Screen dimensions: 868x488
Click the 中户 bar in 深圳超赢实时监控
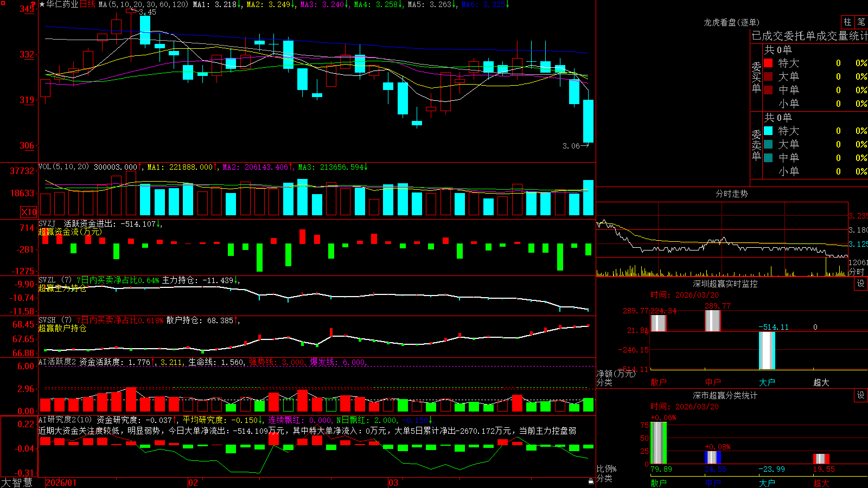point(712,320)
